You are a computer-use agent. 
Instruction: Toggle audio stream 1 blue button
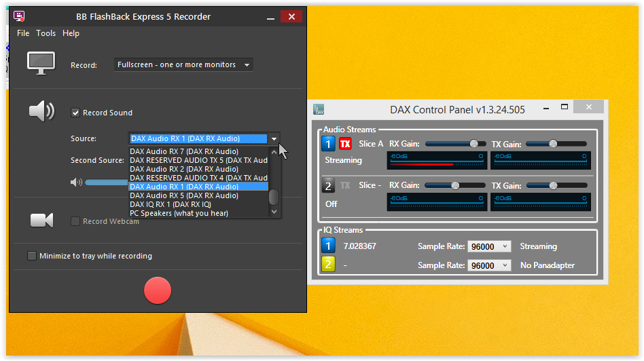pyautogui.click(x=328, y=144)
